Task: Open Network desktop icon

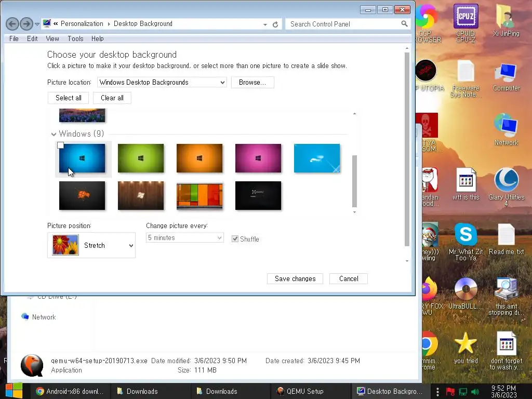Action: [506, 129]
